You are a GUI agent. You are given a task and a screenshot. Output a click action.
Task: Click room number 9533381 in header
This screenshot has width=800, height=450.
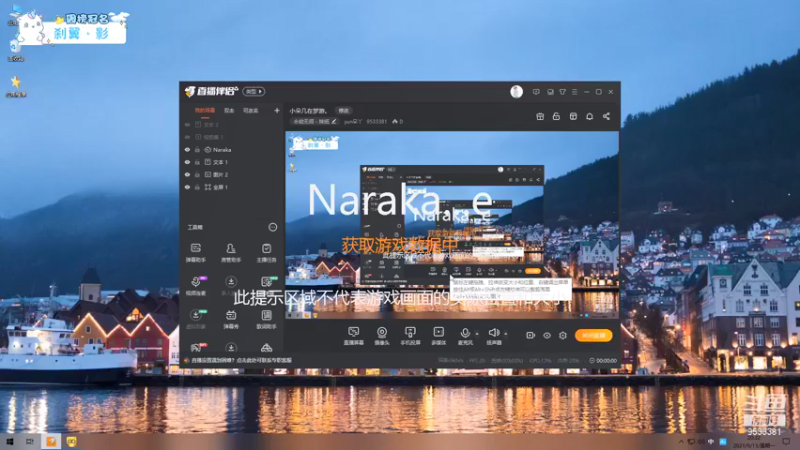(376, 121)
